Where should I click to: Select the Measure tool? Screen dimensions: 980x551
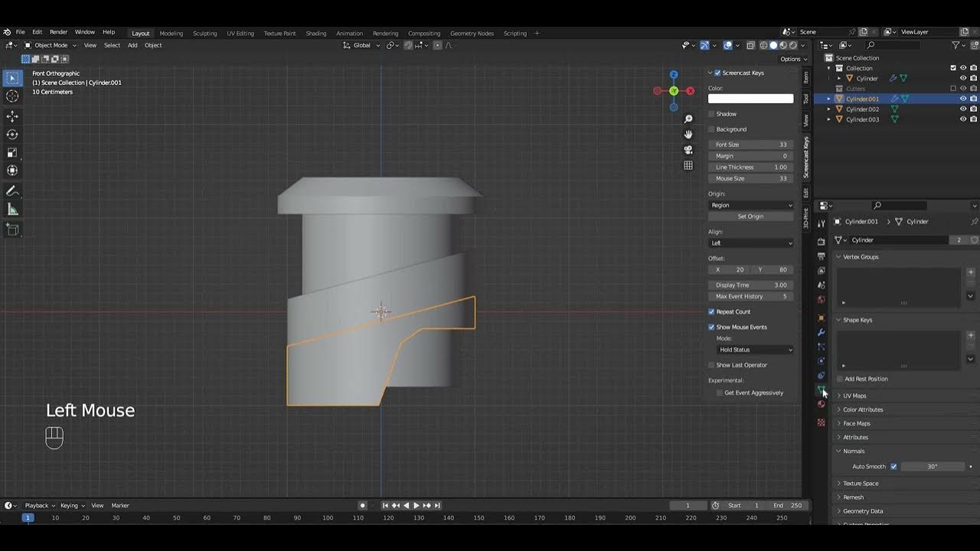coord(12,210)
